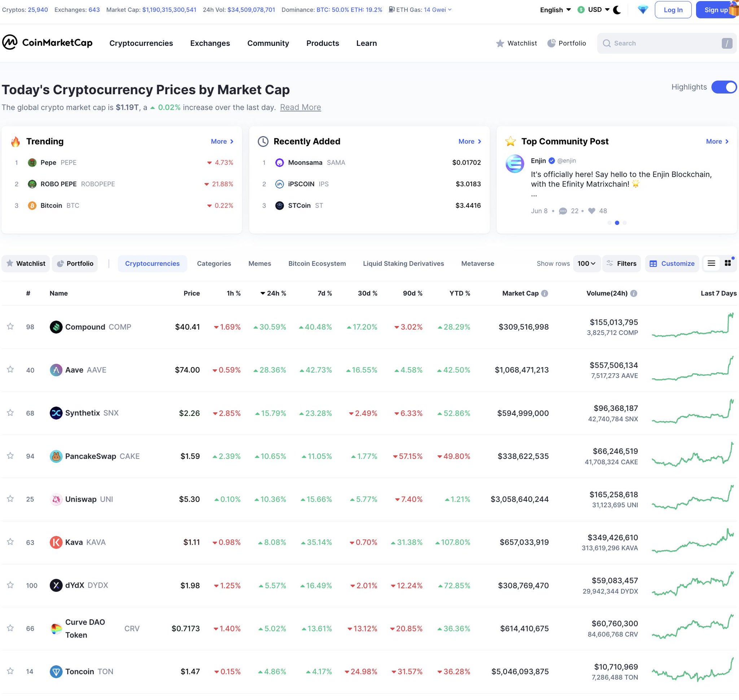Click the Market Cap info icon

click(x=545, y=293)
